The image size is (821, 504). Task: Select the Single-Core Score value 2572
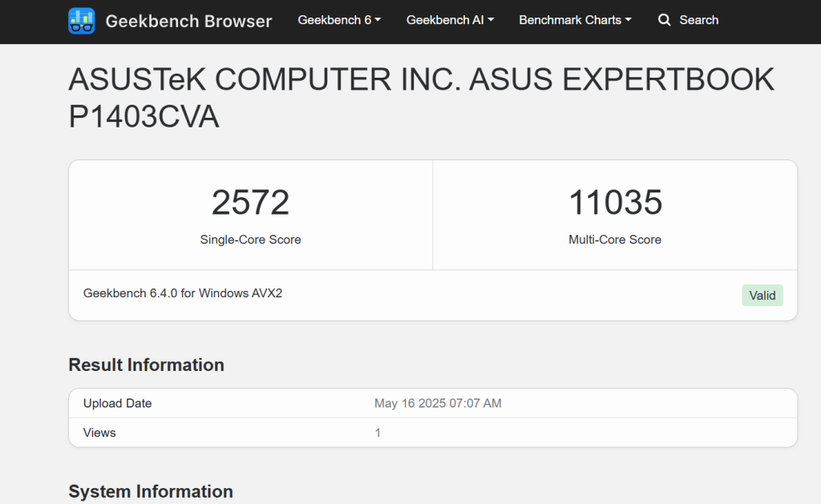[x=251, y=203]
